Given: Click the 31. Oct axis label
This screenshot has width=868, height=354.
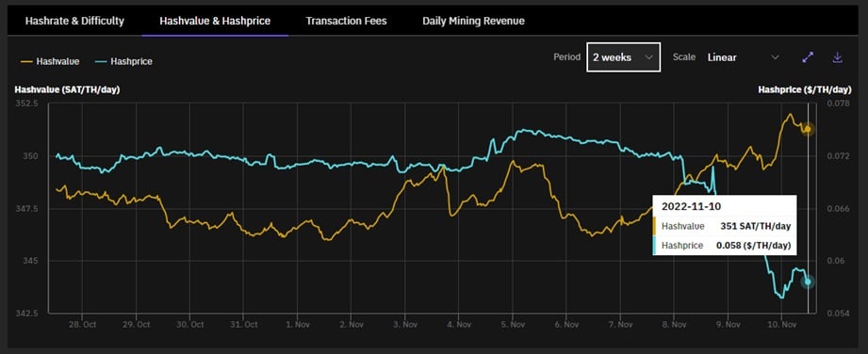Looking at the screenshot, I should [x=243, y=324].
